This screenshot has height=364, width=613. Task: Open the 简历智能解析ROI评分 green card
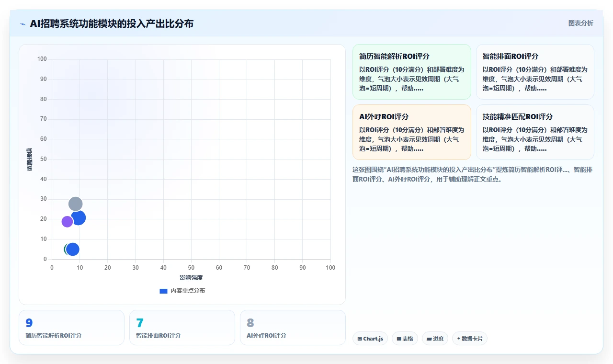(412, 72)
